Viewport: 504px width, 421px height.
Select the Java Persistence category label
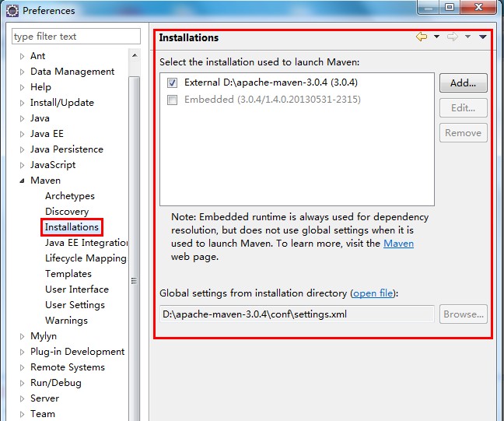tap(67, 149)
